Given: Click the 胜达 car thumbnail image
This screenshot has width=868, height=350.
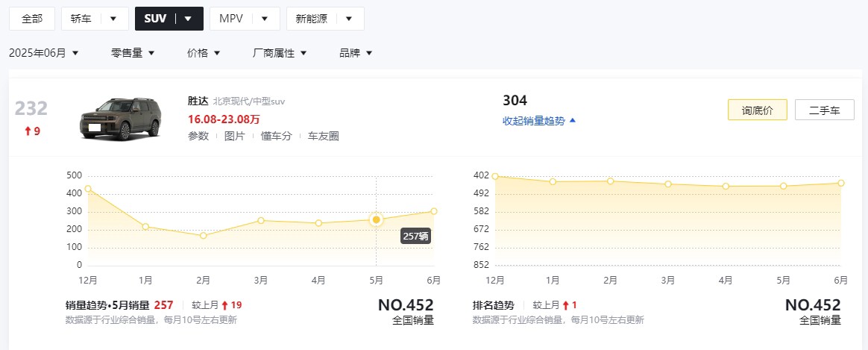Looking at the screenshot, I should tap(121, 119).
